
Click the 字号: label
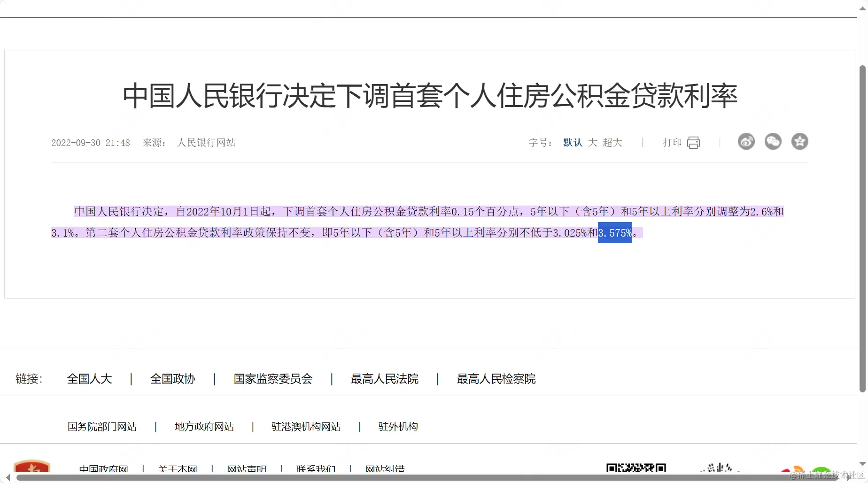click(541, 142)
